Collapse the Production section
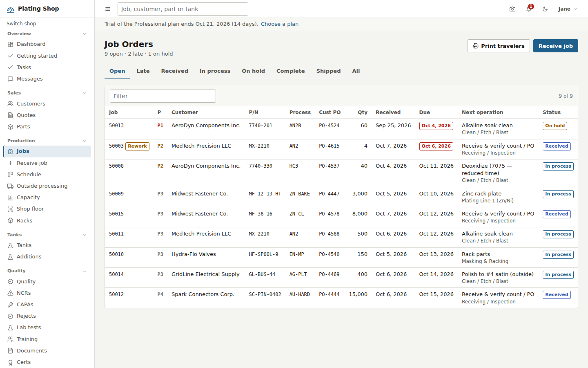 [x=47, y=141]
